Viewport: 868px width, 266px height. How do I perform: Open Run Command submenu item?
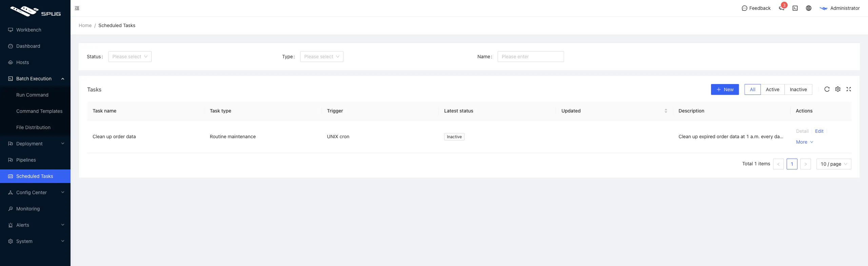35,95
